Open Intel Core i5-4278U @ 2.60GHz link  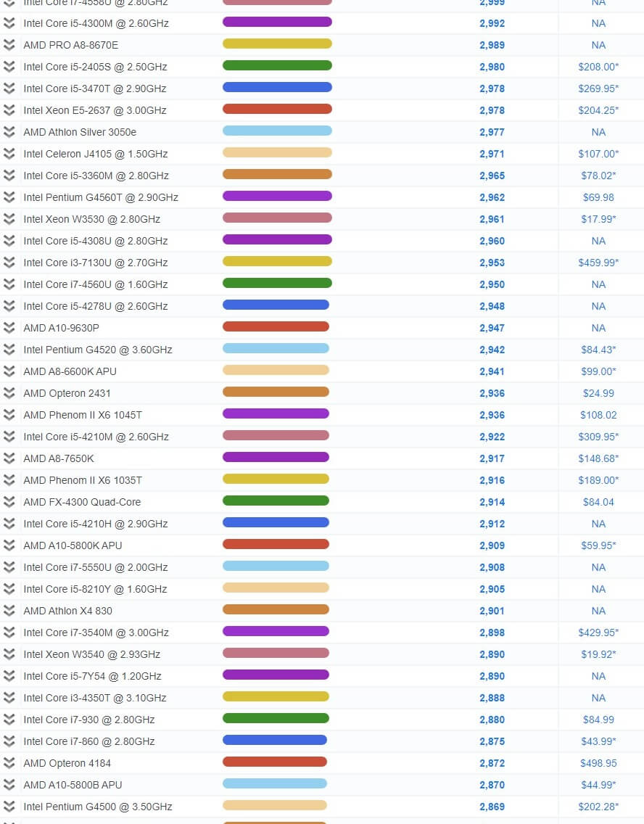coord(96,306)
